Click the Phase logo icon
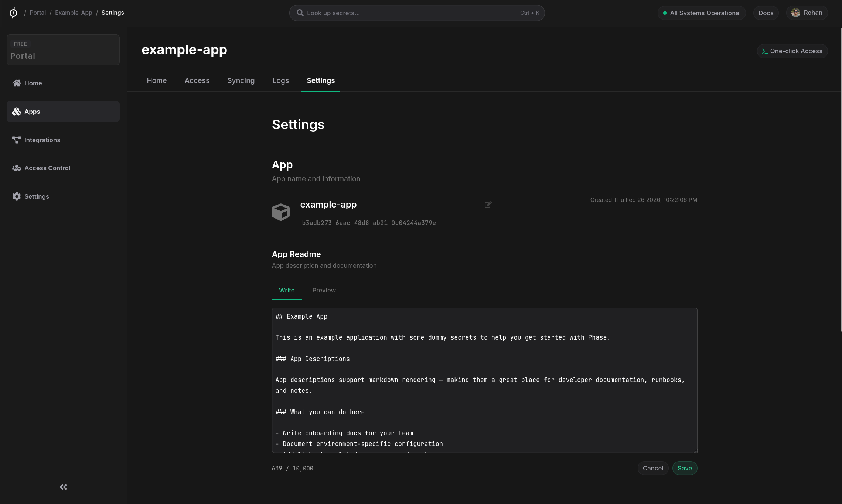842x504 pixels. click(x=13, y=13)
